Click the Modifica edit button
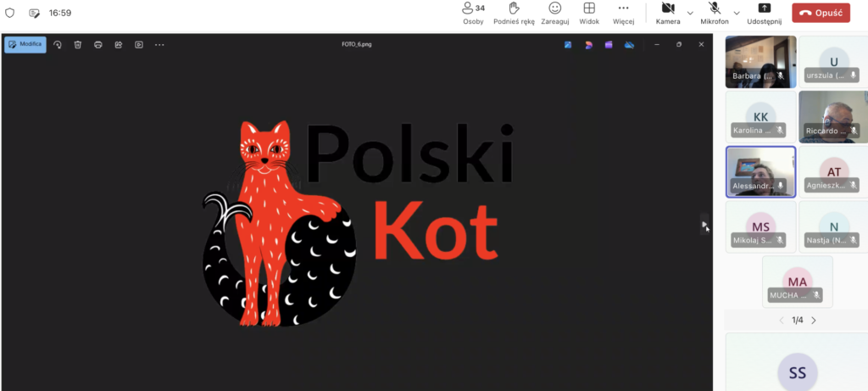 [x=25, y=44]
